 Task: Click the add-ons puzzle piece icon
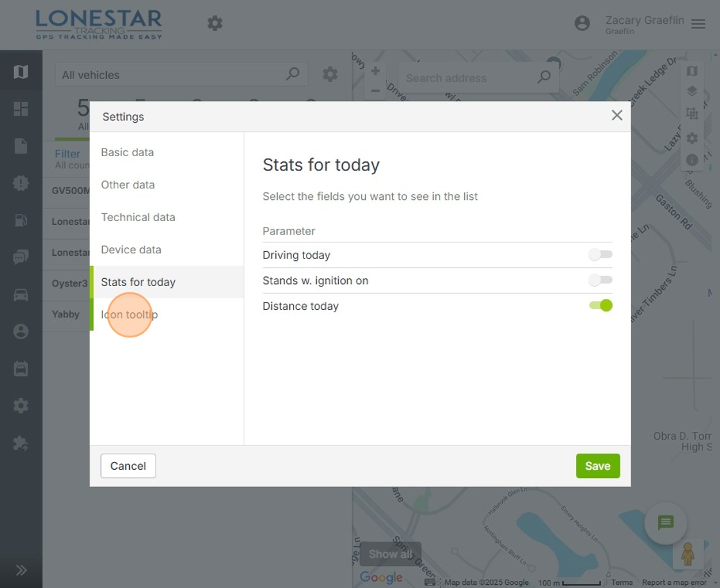[x=21, y=443]
